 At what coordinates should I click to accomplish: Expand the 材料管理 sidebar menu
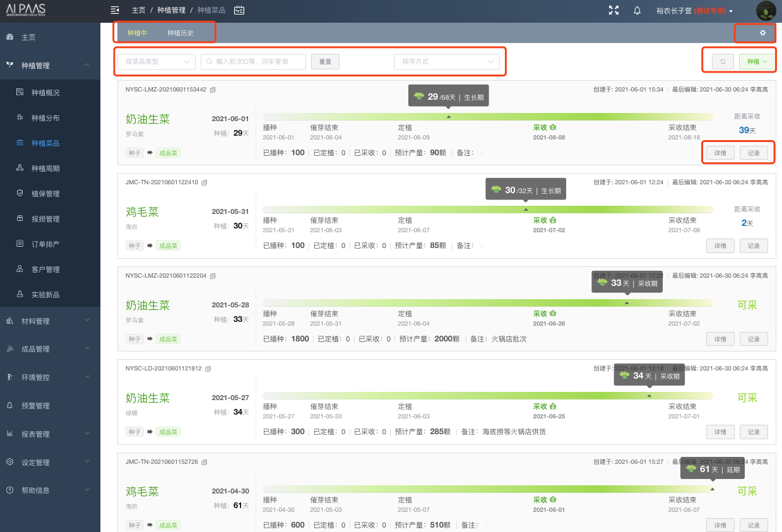tap(50, 321)
